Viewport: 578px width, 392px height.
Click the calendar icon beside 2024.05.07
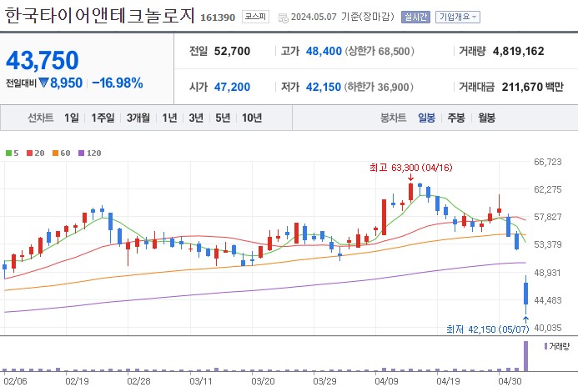pos(283,18)
